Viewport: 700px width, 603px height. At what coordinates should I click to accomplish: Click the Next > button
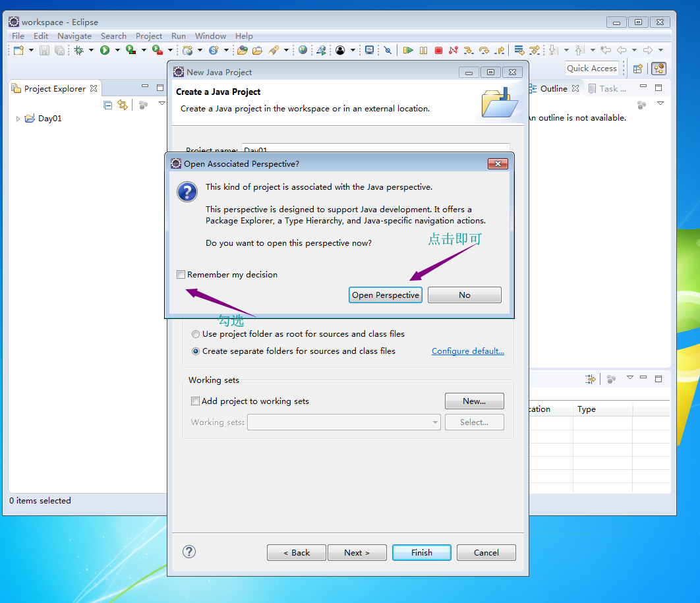[x=357, y=552]
